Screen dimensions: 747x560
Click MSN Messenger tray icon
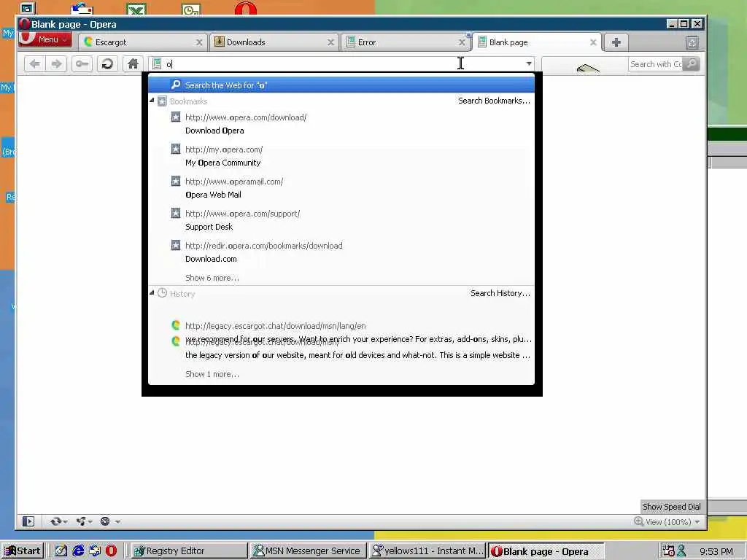pos(681,551)
